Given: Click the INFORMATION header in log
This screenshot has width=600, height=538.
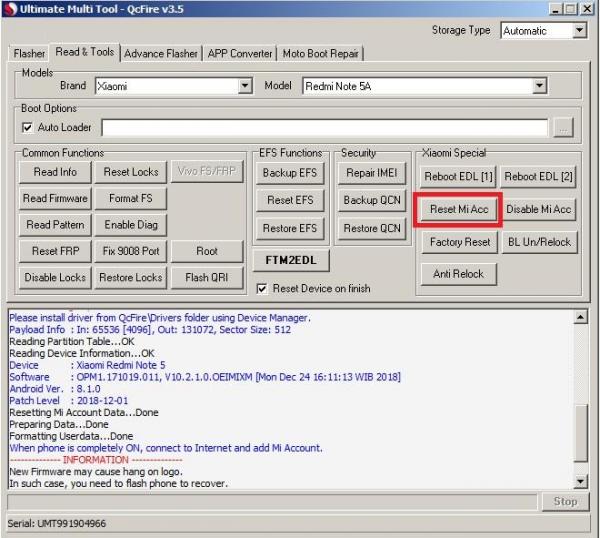Looking at the screenshot, I should pyautogui.click(x=96, y=460).
